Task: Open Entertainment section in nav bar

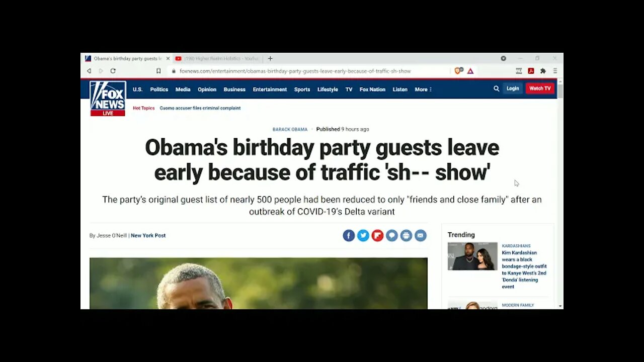Action: pos(270,89)
